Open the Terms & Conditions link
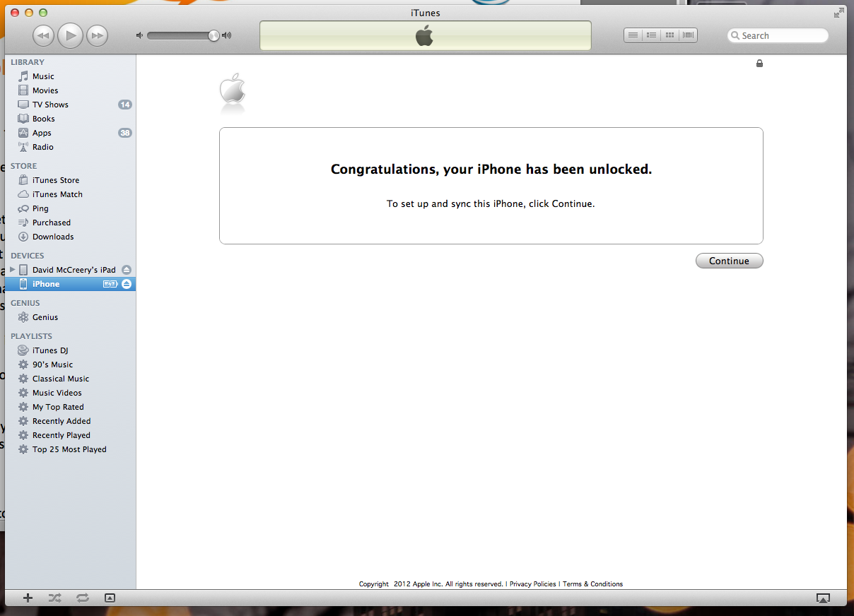Image resolution: width=854 pixels, height=616 pixels. [x=592, y=584]
